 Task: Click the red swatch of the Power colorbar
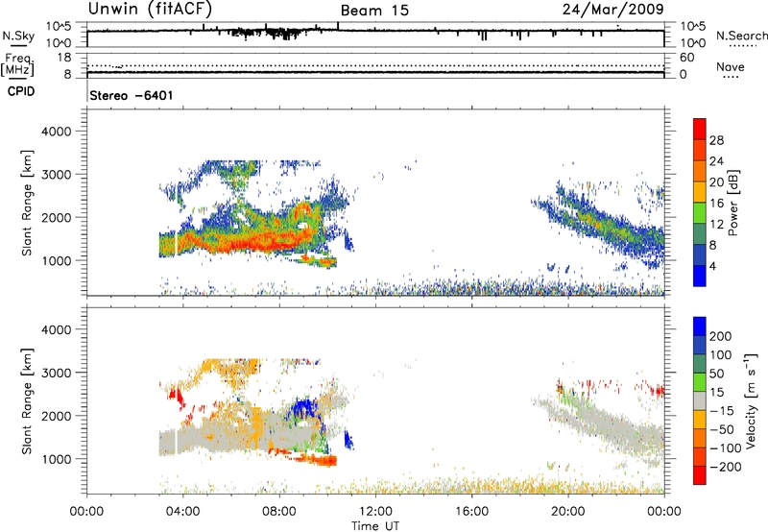click(x=700, y=130)
